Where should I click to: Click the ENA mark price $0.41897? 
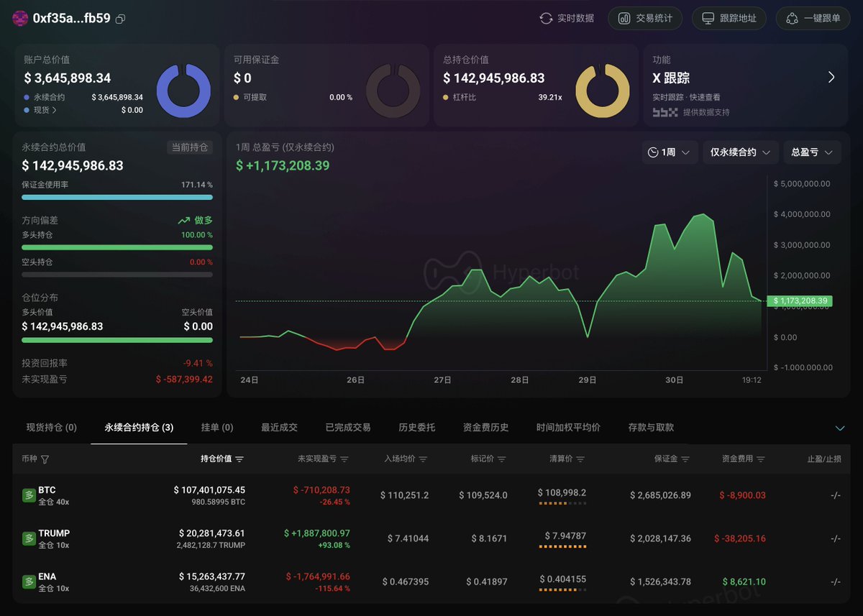pos(487,581)
